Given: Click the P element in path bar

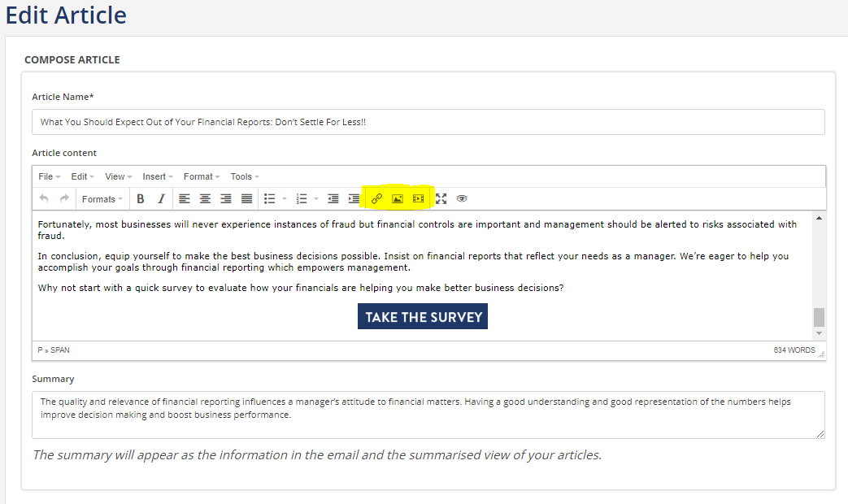Looking at the screenshot, I should coord(40,350).
